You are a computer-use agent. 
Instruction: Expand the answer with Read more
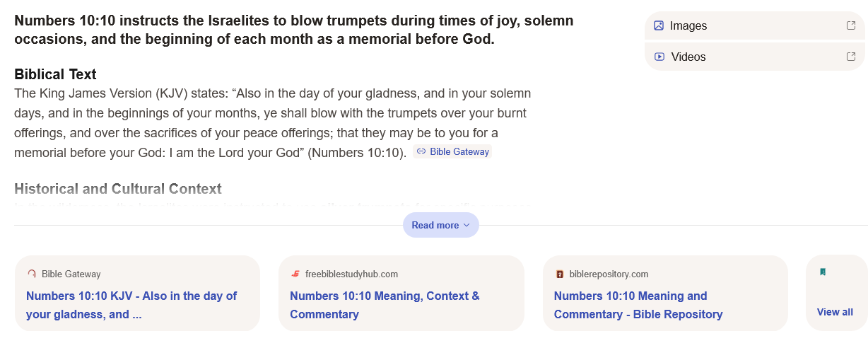tap(435, 225)
